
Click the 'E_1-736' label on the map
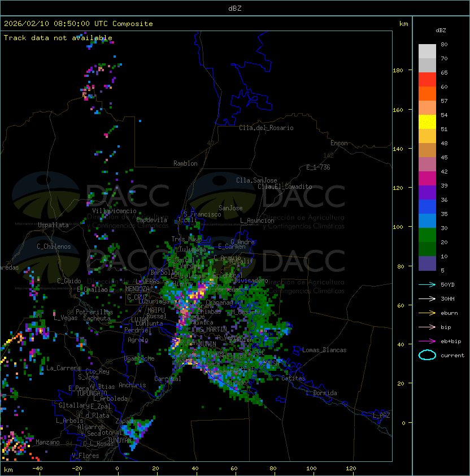point(318,167)
